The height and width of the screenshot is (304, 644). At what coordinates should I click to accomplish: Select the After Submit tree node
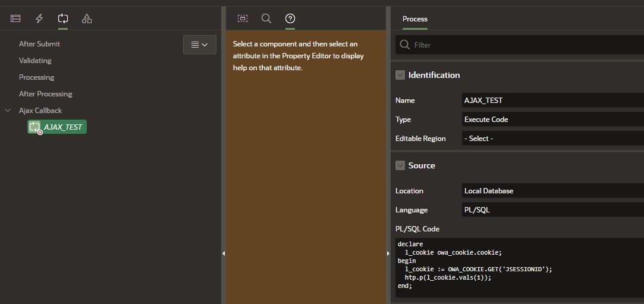tap(39, 43)
